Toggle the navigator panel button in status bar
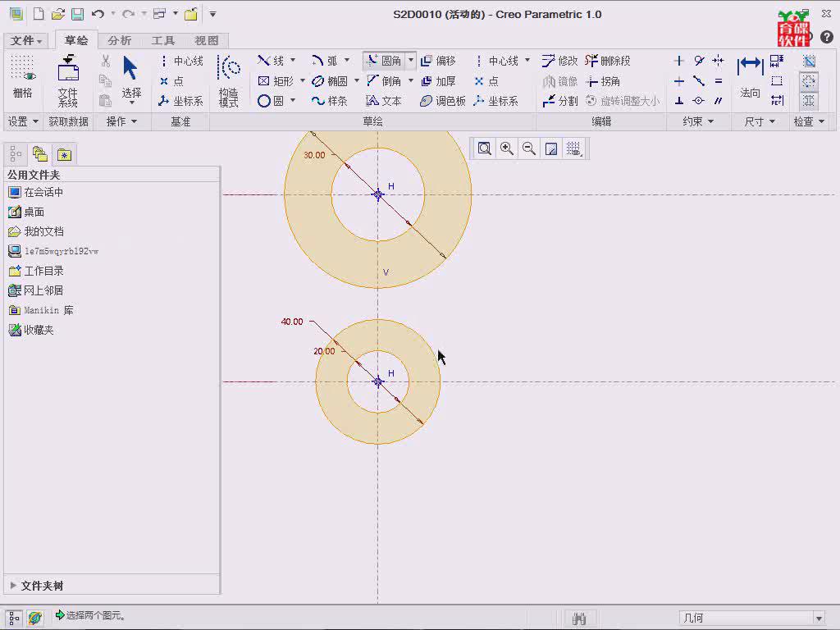The width and height of the screenshot is (840, 630). pyautogui.click(x=14, y=618)
